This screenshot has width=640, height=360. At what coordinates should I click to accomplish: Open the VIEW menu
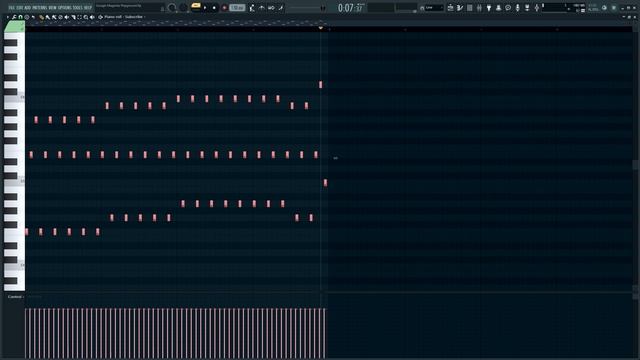coord(53,8)
